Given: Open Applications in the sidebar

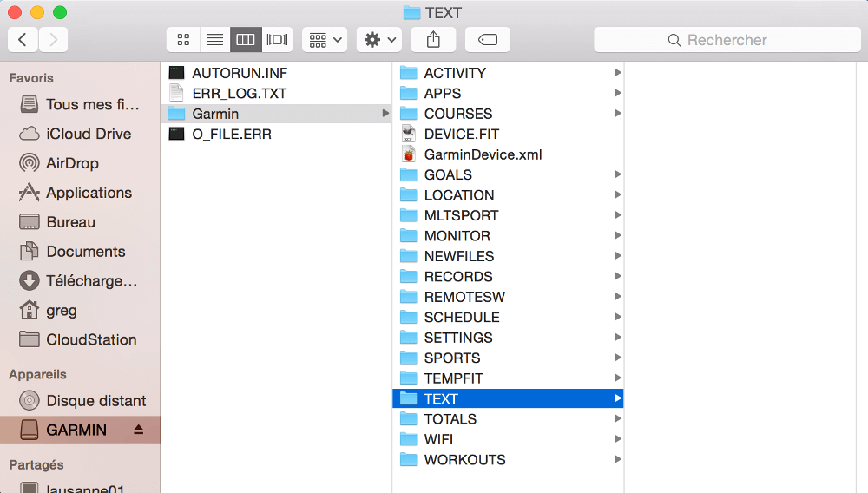Looking at the screenshot, I should pos(89,193).
